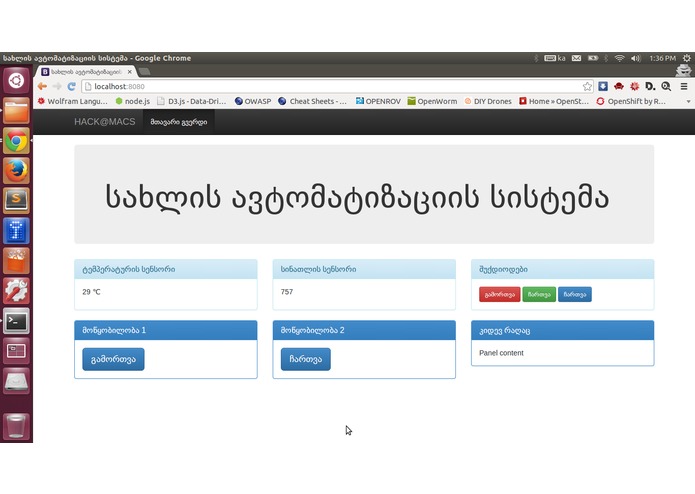Click the small blue ჩართვა button

coord(574,295)
